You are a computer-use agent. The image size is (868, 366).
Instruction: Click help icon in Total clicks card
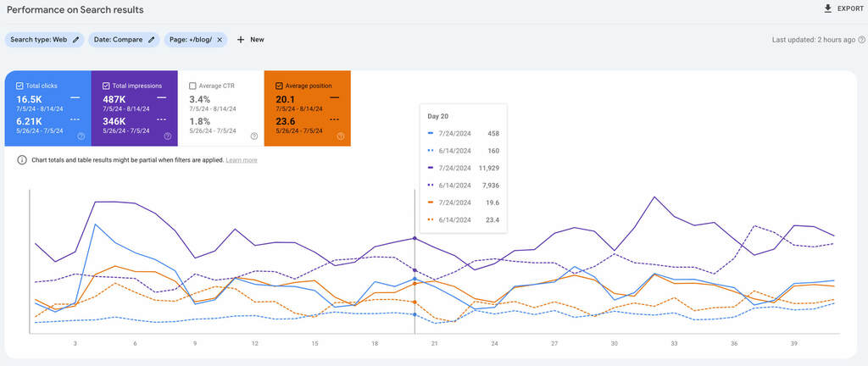coord(81,136)
